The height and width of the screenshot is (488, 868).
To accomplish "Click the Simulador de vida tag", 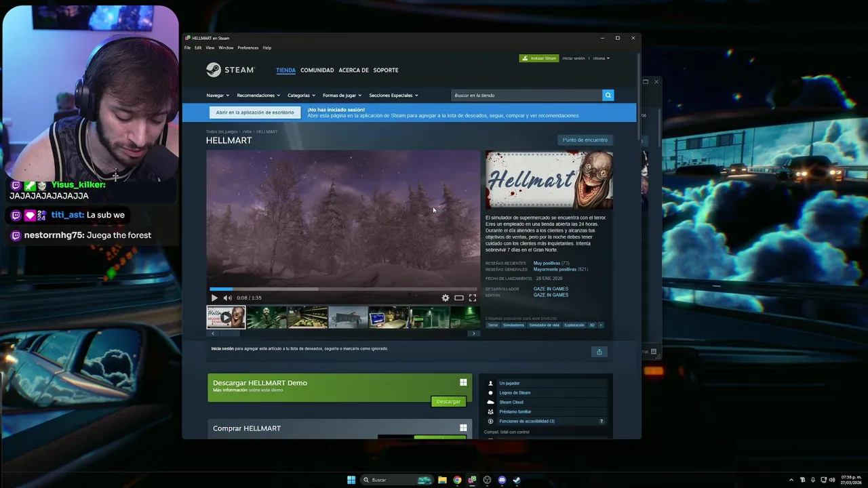I will tap(545, 325).
